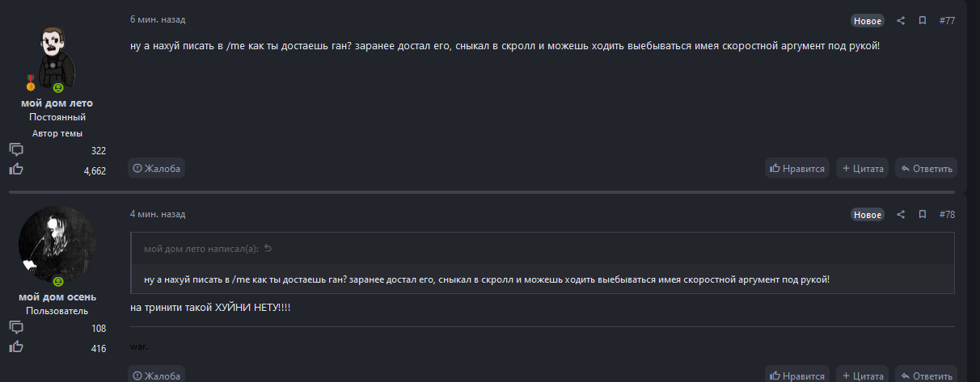Image resolution: width=980 pixels, height=382 pixels.
Task: Share post #78 via the share icon
Action: pyautogui.click(x=901, y=215)
